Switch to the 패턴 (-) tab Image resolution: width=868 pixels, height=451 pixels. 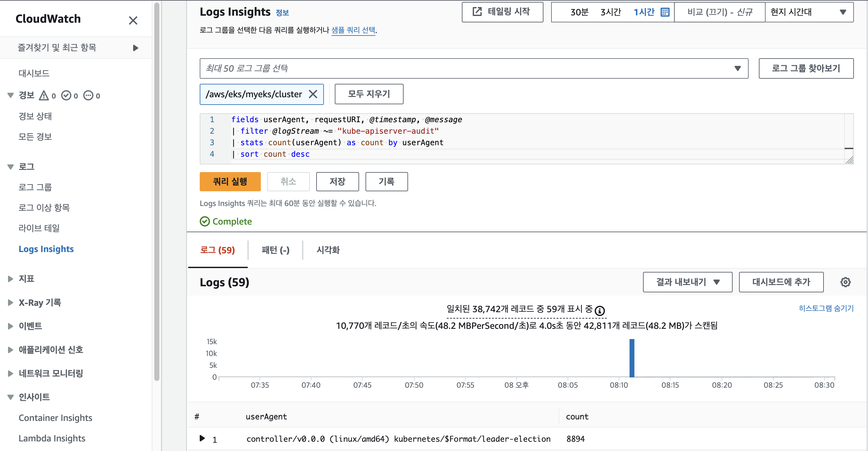click(275, 250)
